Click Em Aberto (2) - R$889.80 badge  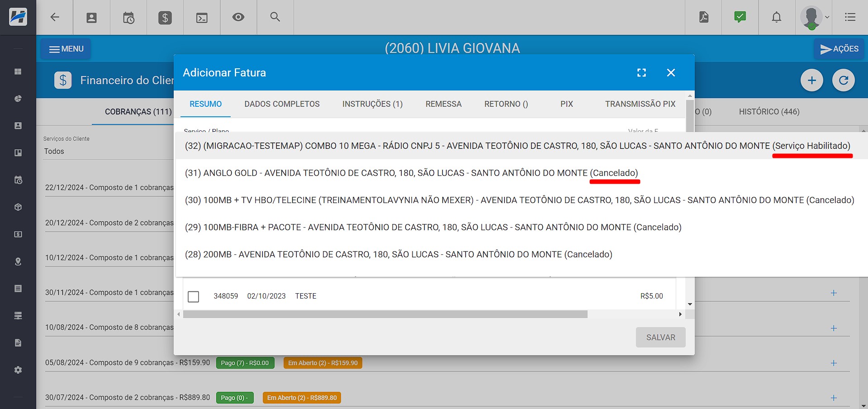pyautogui.click(x=302, y=398)
